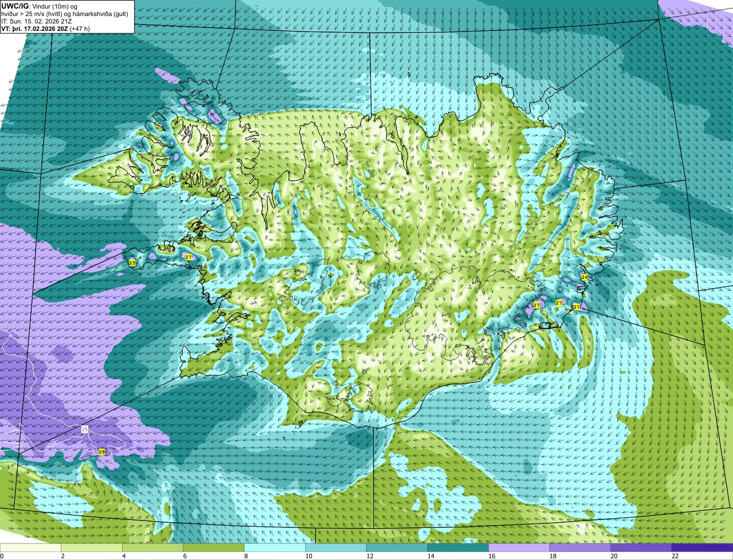Click the legend tick label 14

pyautogui.click(x=431, y=556)
